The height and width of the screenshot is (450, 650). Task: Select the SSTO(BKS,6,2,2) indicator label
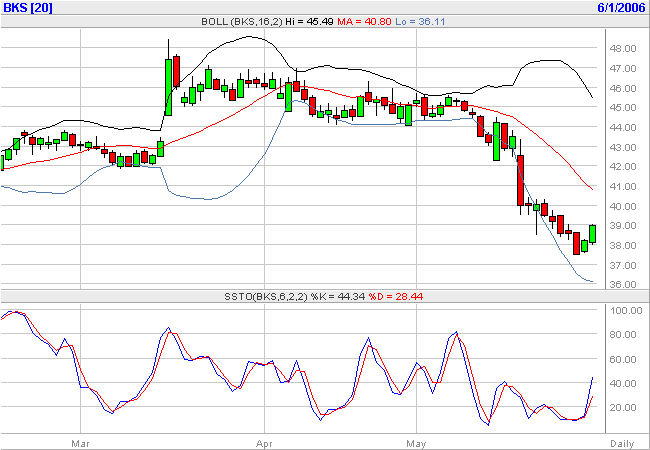266,297
